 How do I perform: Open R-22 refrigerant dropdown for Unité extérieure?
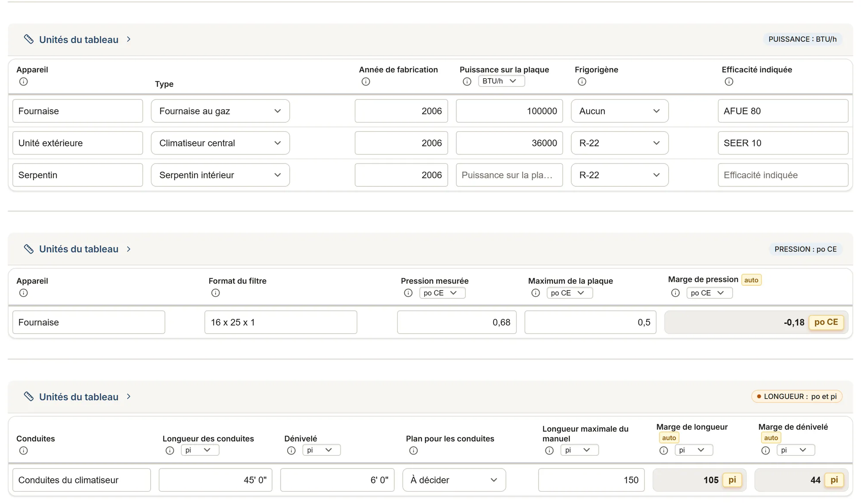click(619, 143)
